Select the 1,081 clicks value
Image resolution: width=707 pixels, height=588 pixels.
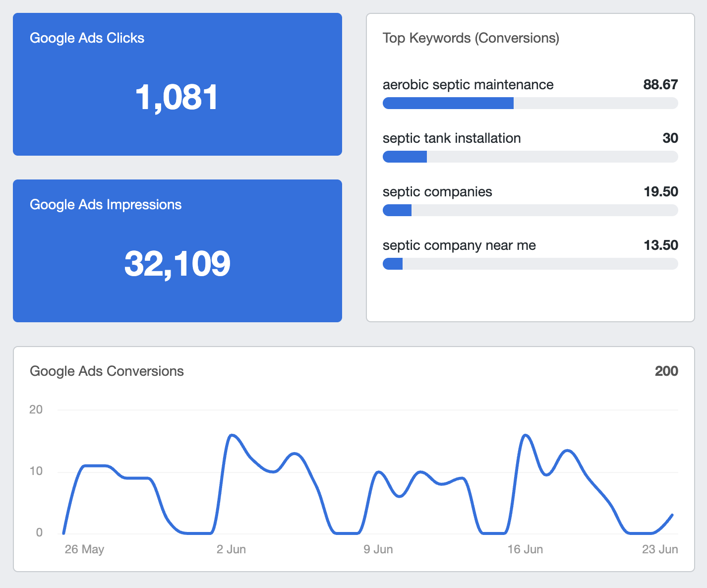(x=177, y=97)
